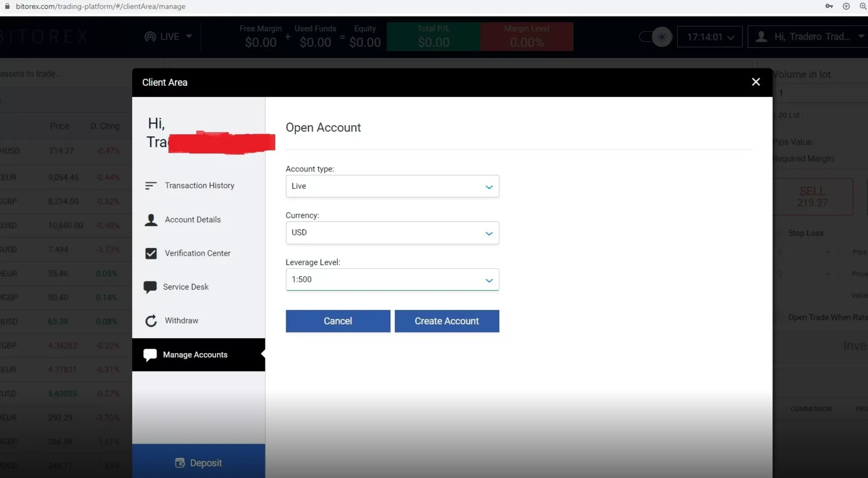Click the Equity $0.00 value
This screenshot has width=868, height=478.
point(365,42)
